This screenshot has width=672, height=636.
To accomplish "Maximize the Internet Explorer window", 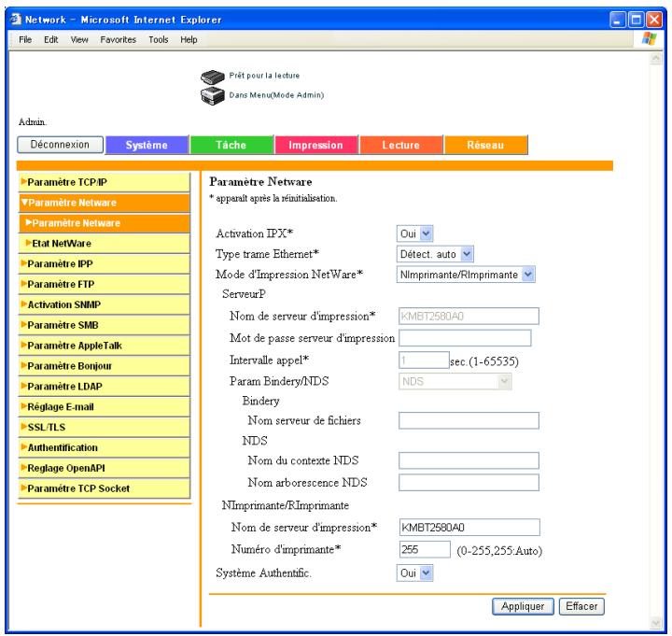I will (636, 20).
